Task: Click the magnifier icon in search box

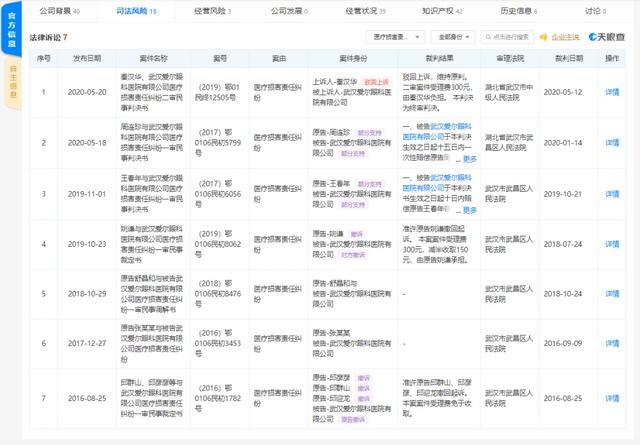Action: (x=488, y=37)
